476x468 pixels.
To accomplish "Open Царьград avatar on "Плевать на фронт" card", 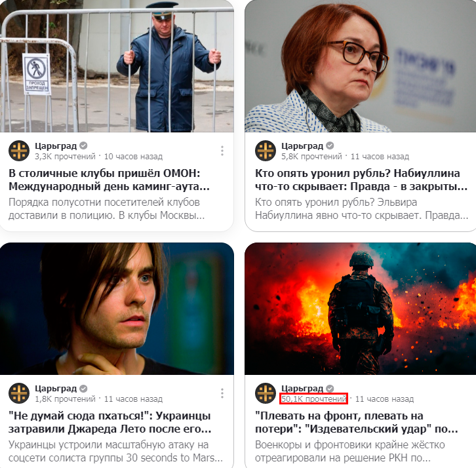I will tap(266, 393).
